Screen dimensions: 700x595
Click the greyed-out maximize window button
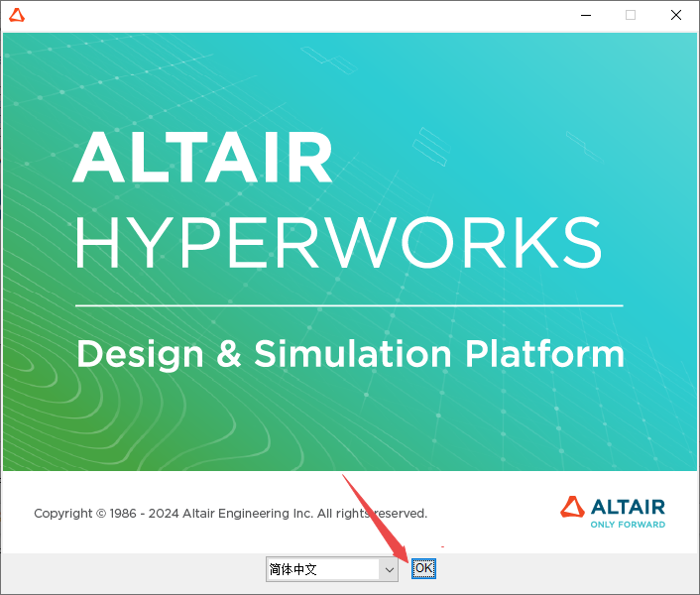click(630, 15)
